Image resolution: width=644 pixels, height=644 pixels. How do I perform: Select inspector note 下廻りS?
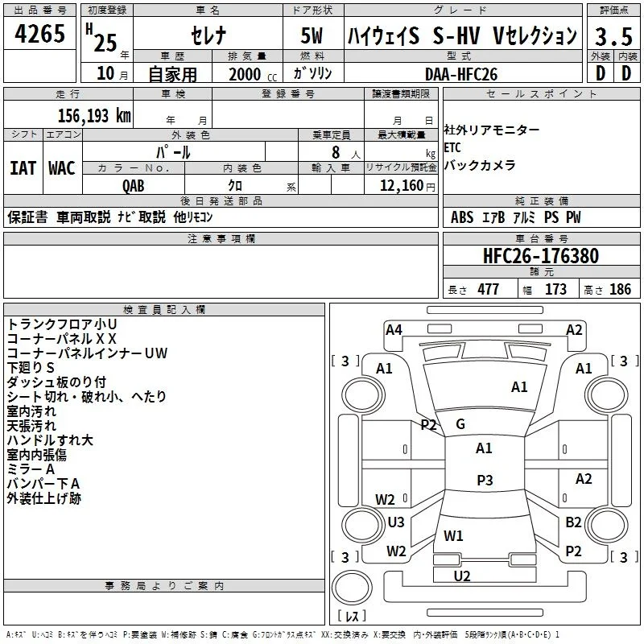pos(31,368)
